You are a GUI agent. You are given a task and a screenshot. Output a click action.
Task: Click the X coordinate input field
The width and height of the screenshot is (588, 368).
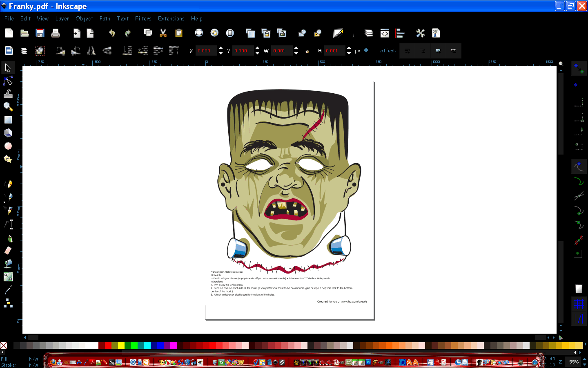point(207,51)
